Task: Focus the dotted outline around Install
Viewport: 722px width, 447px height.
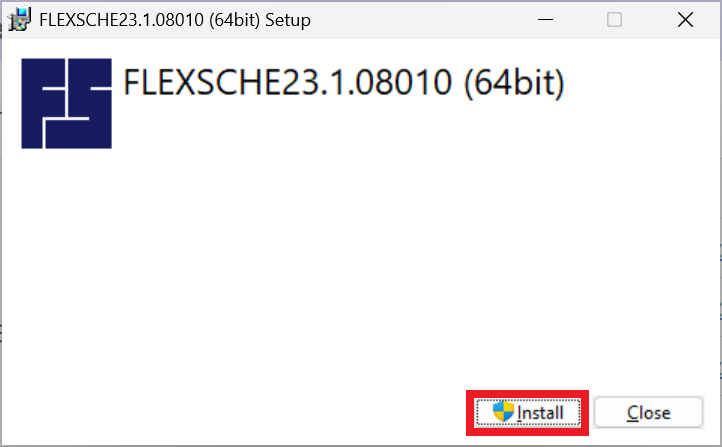Action: tap(528, 413)
